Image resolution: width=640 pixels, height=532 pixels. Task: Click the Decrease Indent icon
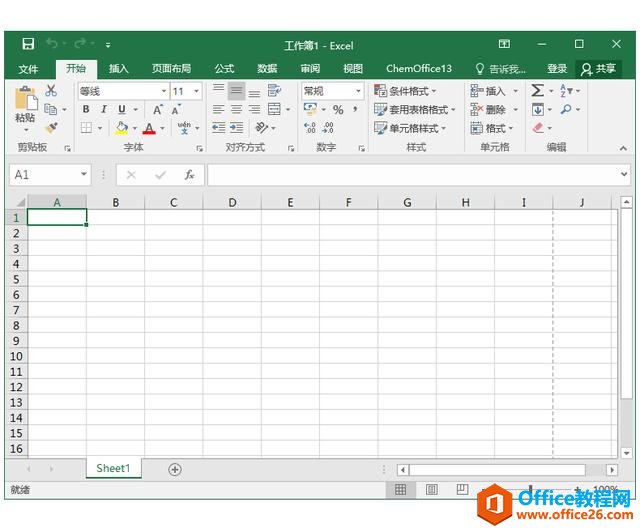click(218, 128)
